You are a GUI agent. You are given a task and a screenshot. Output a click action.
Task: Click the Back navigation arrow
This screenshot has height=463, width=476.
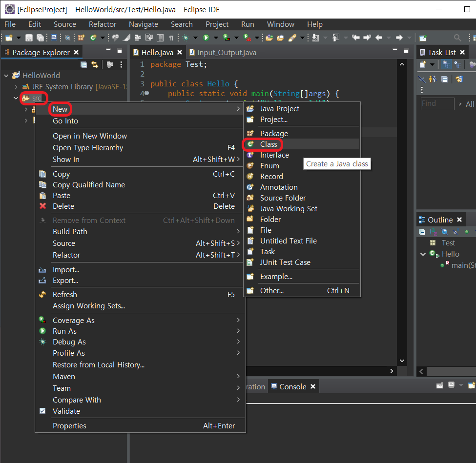click(378, 38)
